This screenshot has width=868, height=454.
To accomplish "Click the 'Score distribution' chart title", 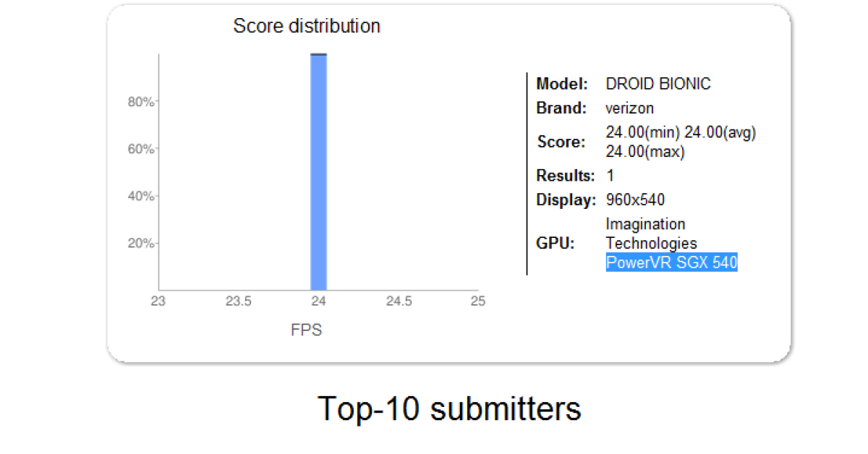I will tap(307, 27).
